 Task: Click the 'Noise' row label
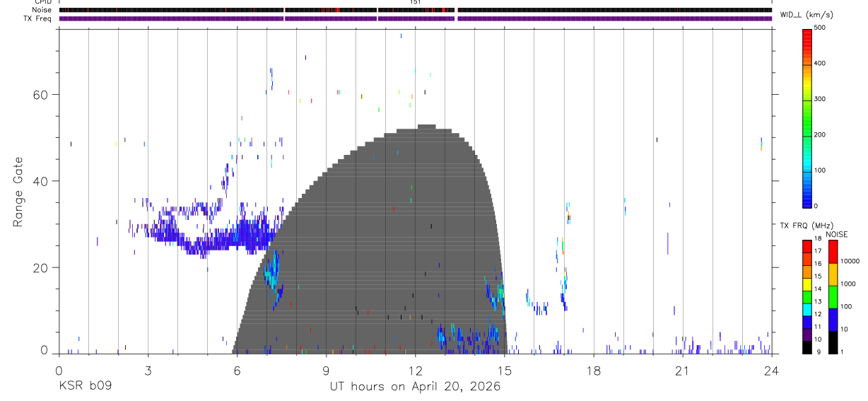tap(42, 10)
